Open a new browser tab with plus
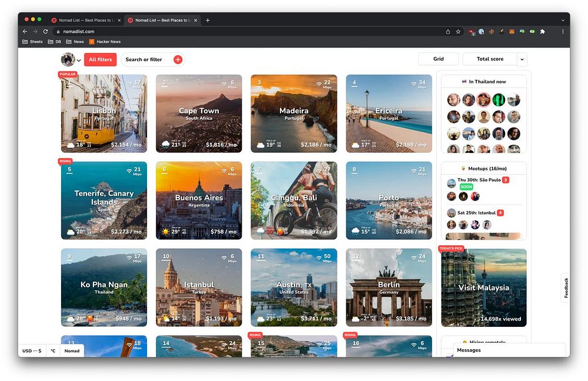The width and height of the screenshot is (588, 381). coord(208,20)
